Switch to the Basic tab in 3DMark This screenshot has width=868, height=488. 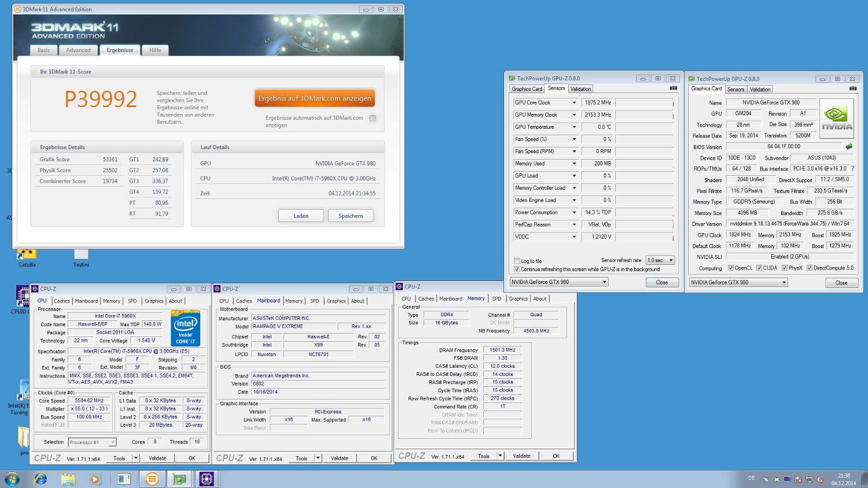click(44, 50)
